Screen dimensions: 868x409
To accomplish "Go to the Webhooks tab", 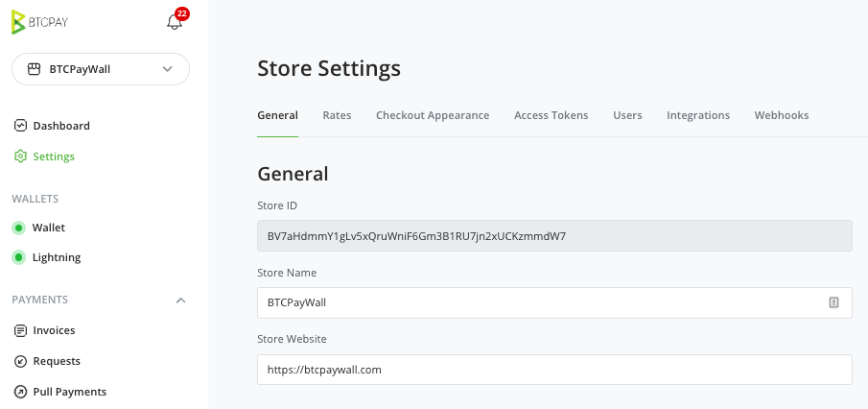I will coord(782,115).
